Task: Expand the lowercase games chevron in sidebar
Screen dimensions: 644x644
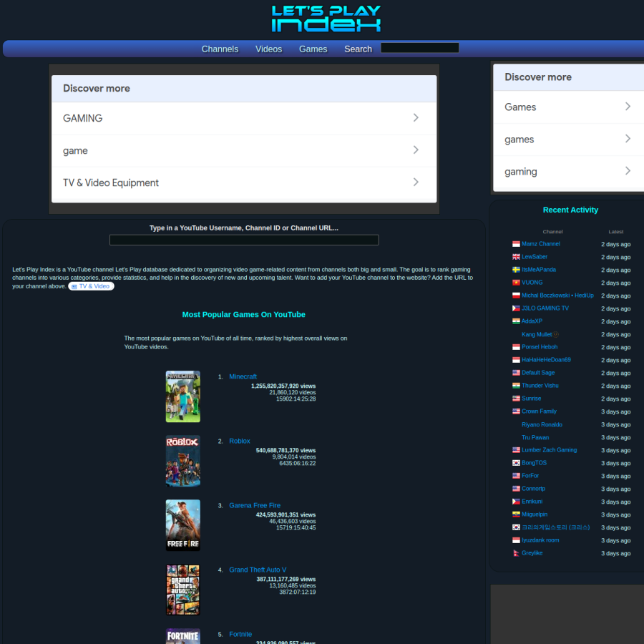Action: pyautogui.click(x=628, y=139)
